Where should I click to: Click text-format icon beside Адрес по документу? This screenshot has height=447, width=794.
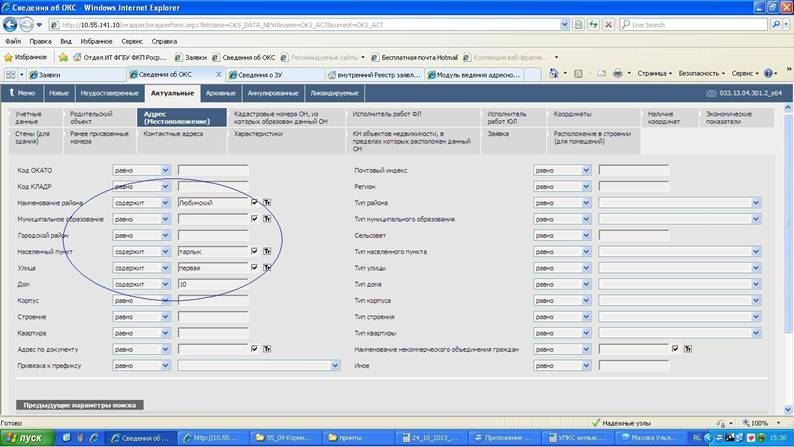pos(267,349)
